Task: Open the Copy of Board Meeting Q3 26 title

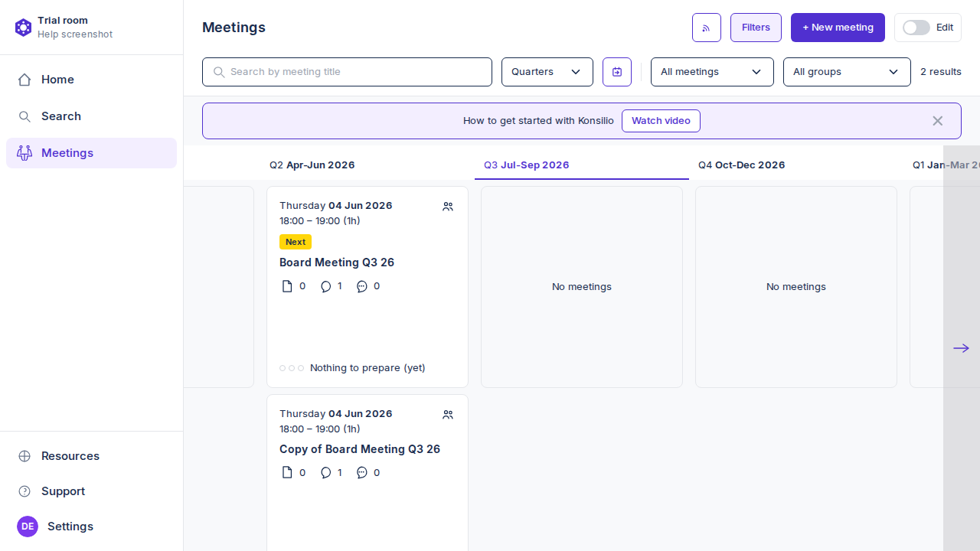Action: pos(360,449)
